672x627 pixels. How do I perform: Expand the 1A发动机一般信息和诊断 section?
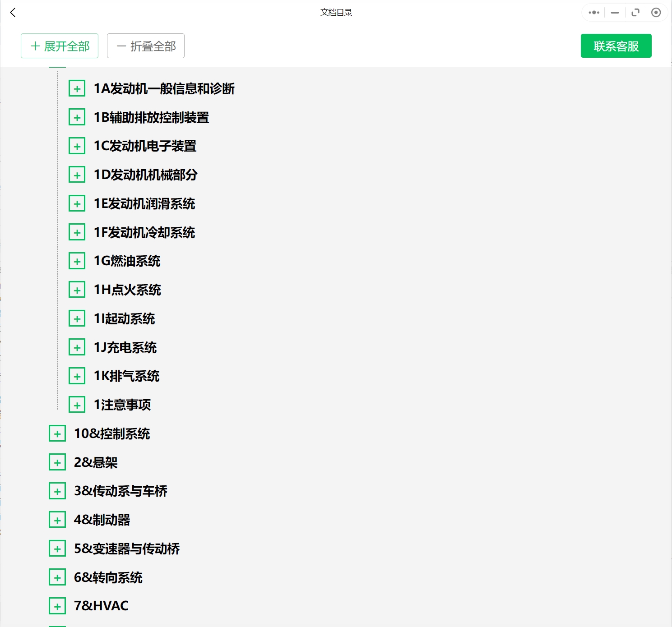pyautogui.click(x=77, y=88)
